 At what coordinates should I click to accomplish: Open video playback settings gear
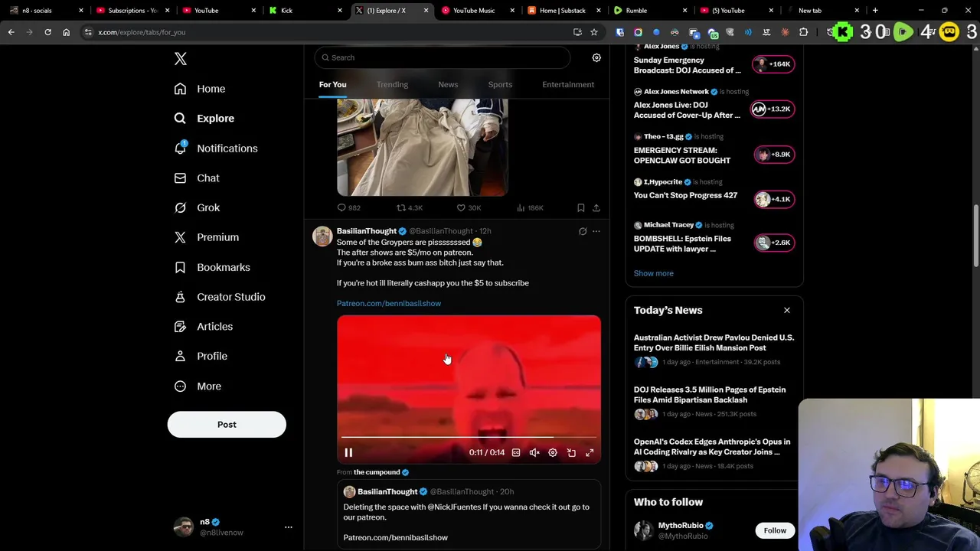click(553, 452)
